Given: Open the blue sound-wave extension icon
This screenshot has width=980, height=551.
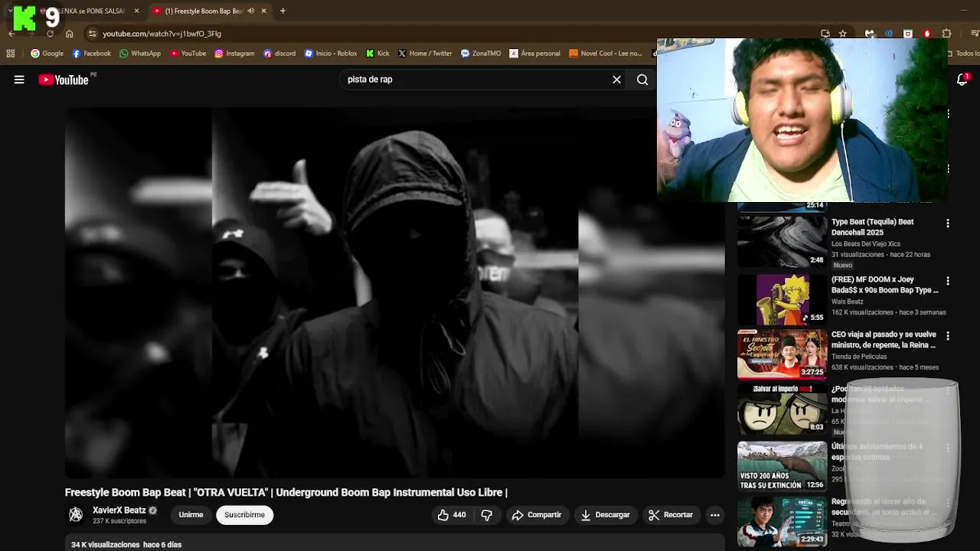Looking at the screenshot, I should (x=889, y=34).
